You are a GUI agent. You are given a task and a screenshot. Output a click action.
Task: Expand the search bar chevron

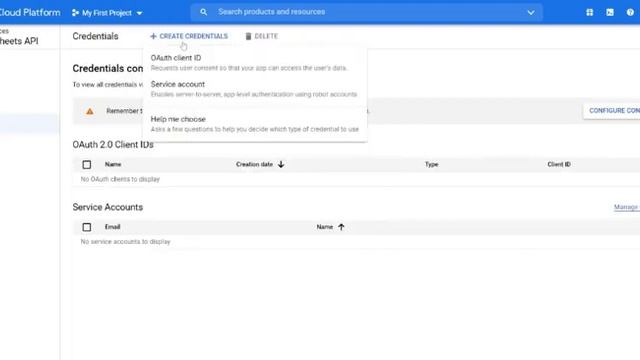[x=531, y=13]
